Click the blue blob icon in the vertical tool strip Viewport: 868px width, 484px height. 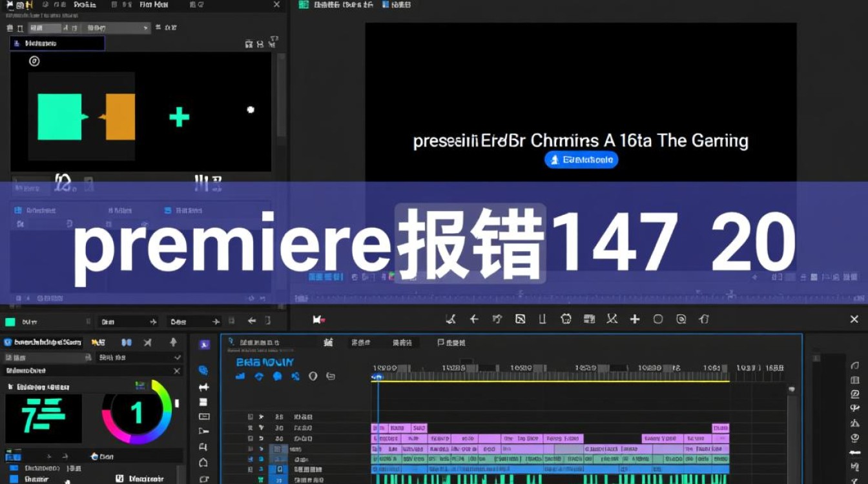203,370
